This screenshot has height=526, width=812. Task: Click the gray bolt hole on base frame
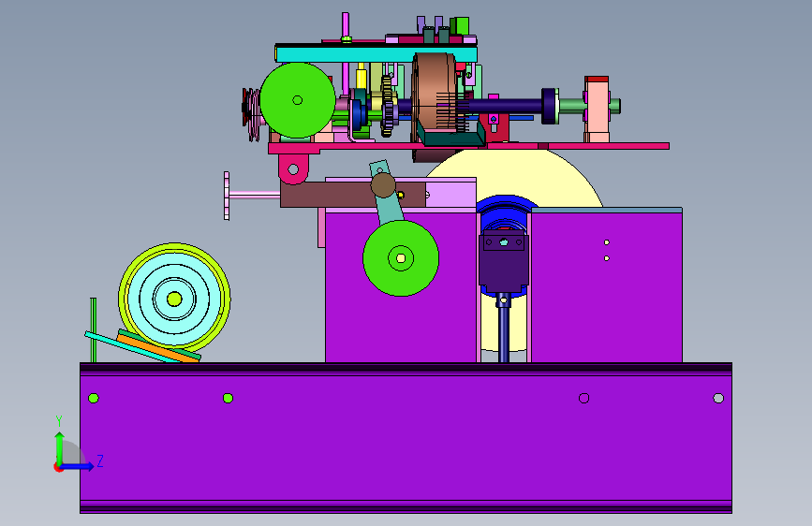point(718,398)
